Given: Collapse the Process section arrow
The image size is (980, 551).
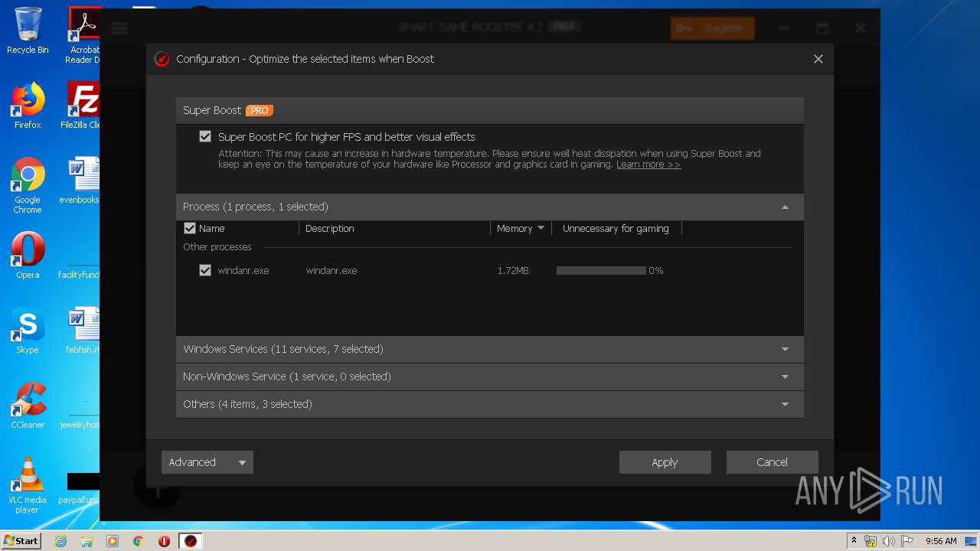Looking at the screenshot, I should tap(785, 207).
